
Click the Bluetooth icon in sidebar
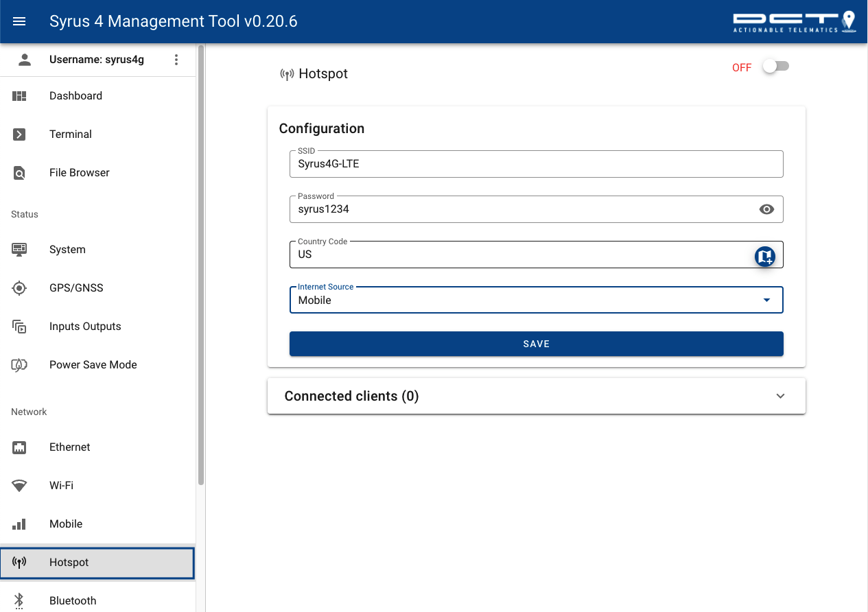click(x=19, y=601)
